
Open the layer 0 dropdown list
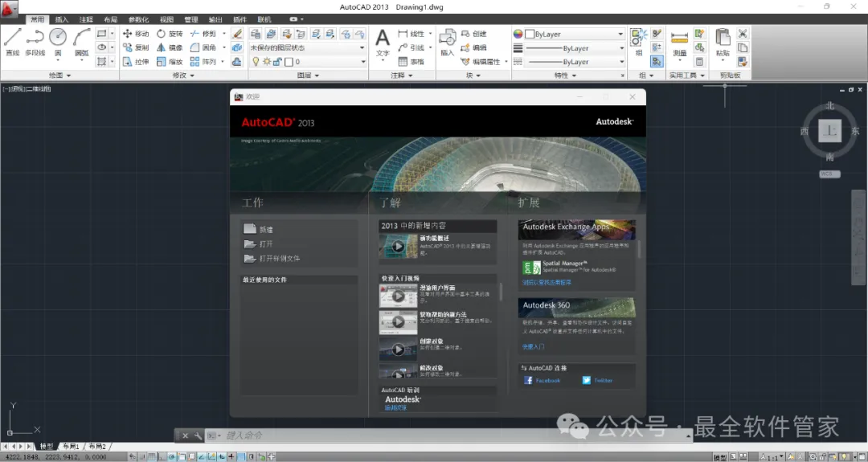(307, 61)
